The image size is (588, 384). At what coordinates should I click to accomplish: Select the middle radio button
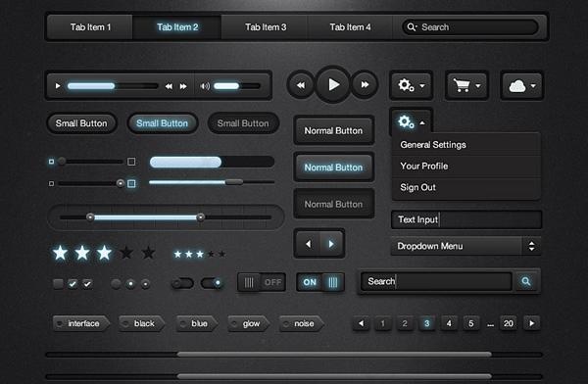point(130,284)
